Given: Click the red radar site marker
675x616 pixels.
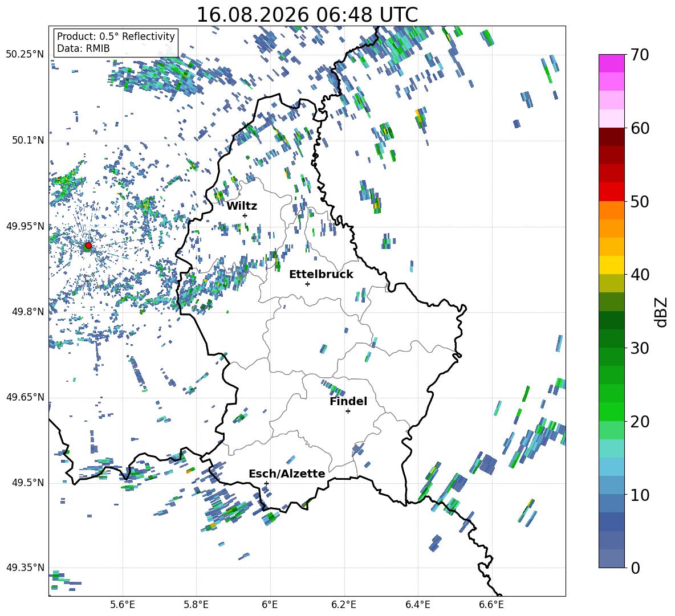Looking at the screenshot, I should click(88, 245).
